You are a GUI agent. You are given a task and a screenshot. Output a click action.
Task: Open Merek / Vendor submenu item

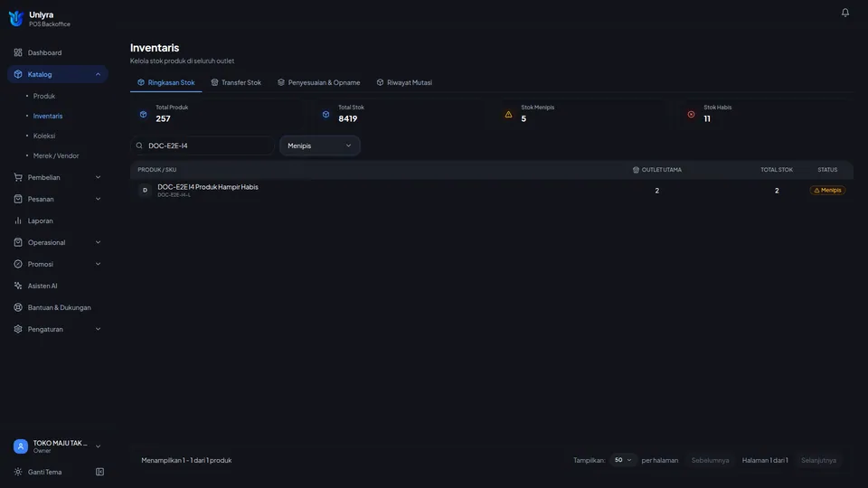click(56, 155)
